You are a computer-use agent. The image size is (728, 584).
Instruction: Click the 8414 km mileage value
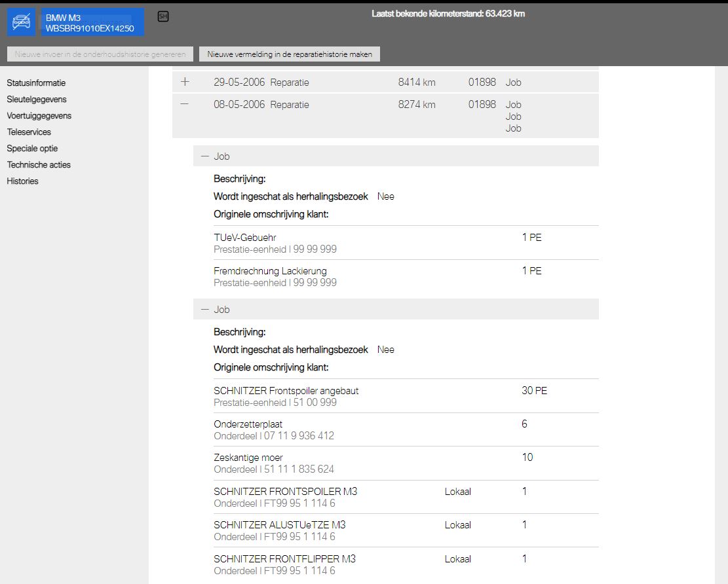tap(417, 82)
